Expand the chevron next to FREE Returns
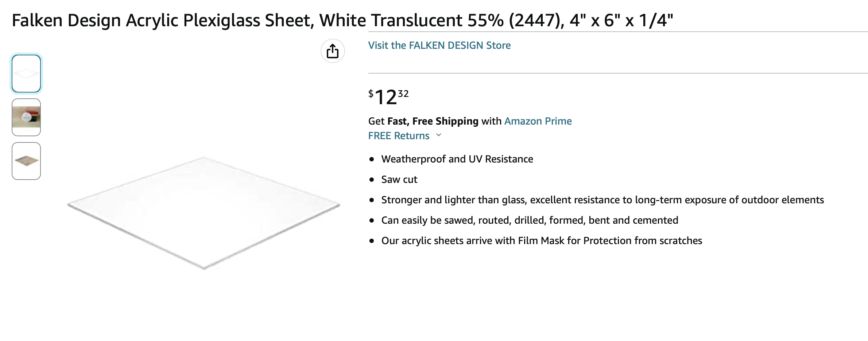Screen dimensions: 868x341 [439, 135]
